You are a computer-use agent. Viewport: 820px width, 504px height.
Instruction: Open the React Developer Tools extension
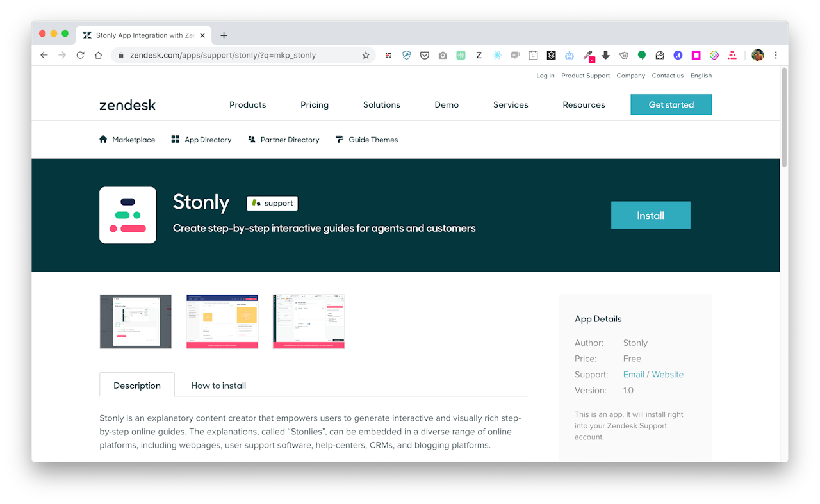497,55
